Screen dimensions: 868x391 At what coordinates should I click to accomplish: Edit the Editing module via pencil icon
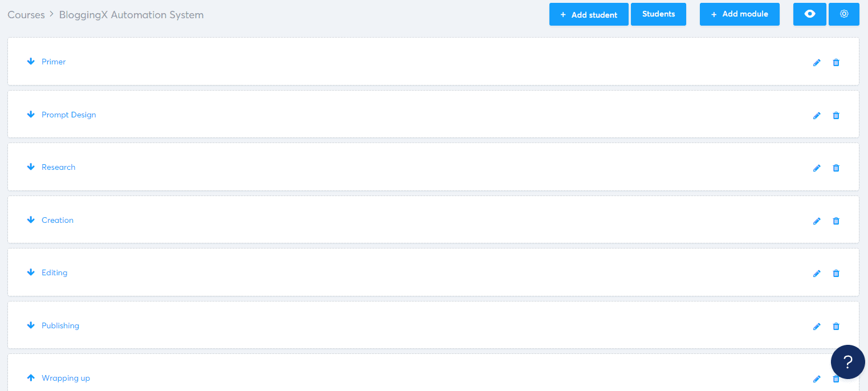coord(817,274)
